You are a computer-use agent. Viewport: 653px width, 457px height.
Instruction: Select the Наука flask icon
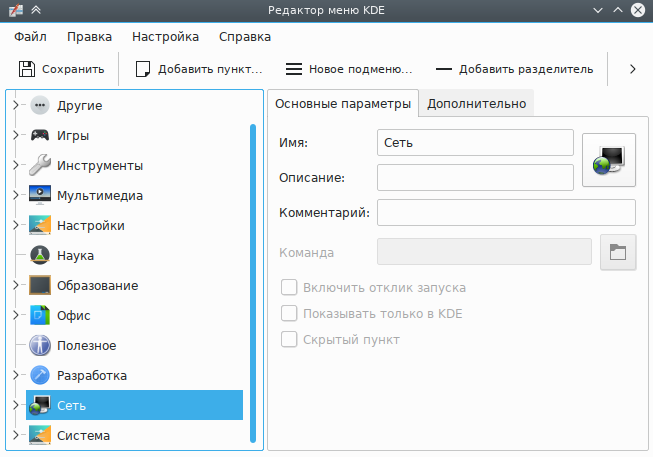pos(40,255)
